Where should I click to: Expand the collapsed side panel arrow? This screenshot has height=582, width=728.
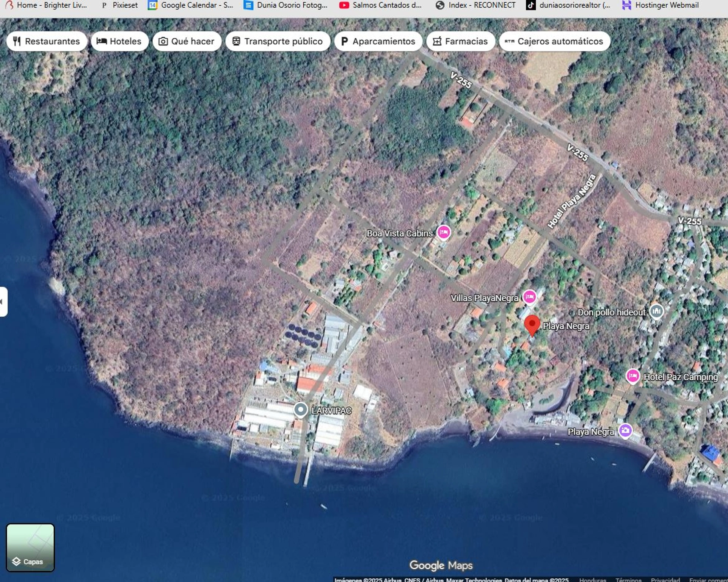3,302
